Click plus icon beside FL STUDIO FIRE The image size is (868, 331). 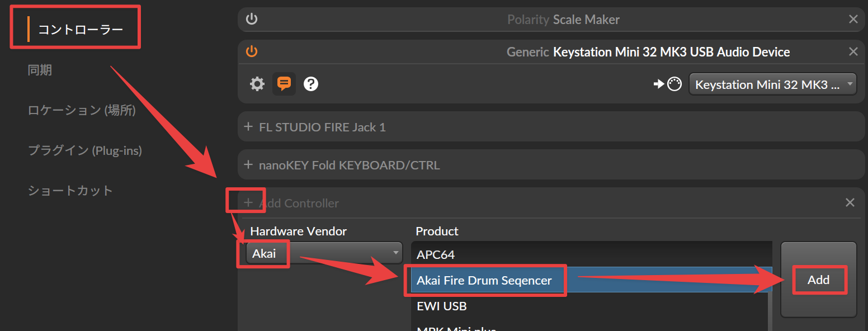click(249, 127)
